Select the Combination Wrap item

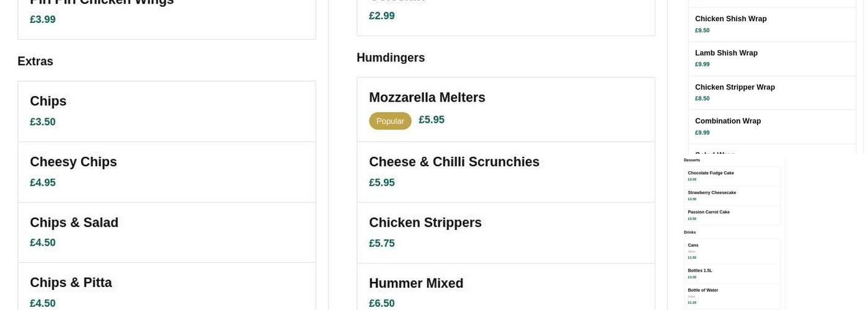point(772,126)
